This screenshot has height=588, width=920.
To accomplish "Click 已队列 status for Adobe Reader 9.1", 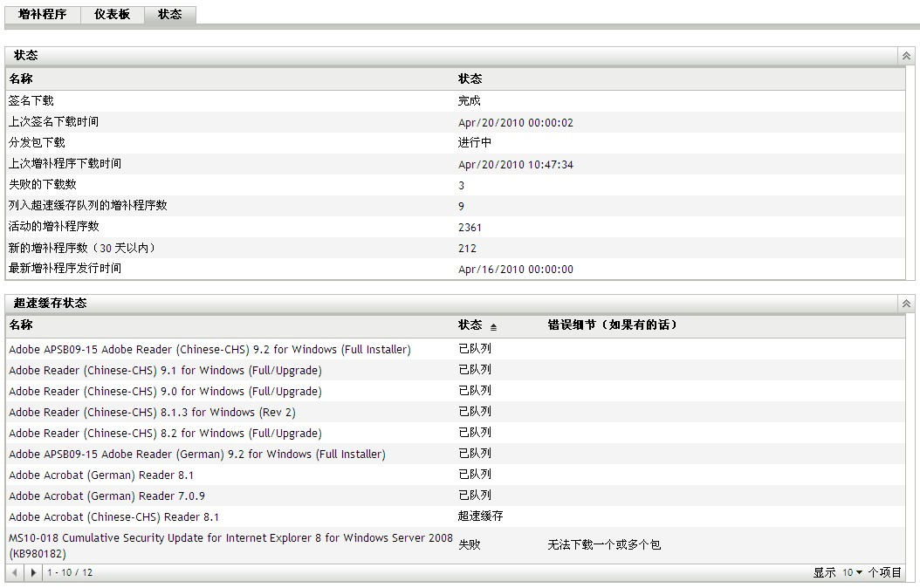I will click(x=475, y=370).
